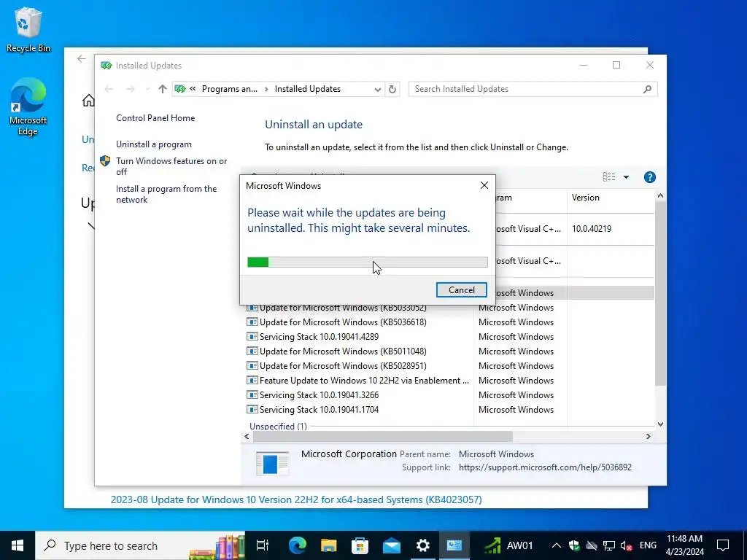Open File Explorer from taskbar
The width and height of the screenshot is (747, 560).
click(329, 545)
